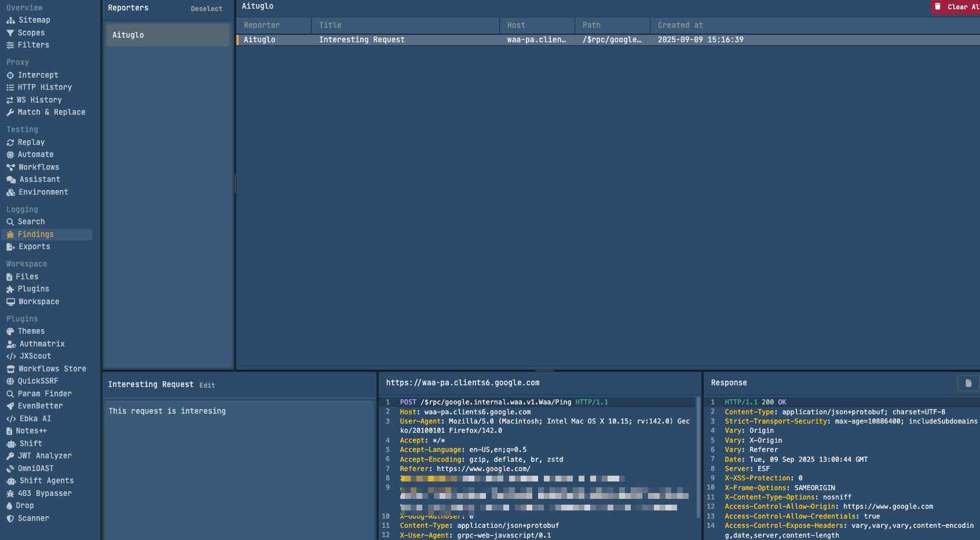Screen dimensions: 980x540
Task: Click the Authmatrix user icon
Action: (11, 344)
